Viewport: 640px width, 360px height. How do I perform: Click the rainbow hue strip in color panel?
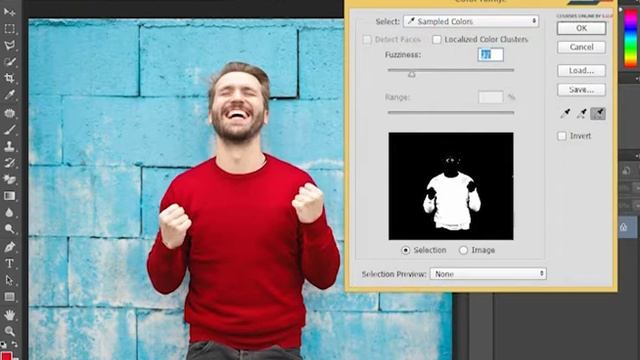(631, 38)
